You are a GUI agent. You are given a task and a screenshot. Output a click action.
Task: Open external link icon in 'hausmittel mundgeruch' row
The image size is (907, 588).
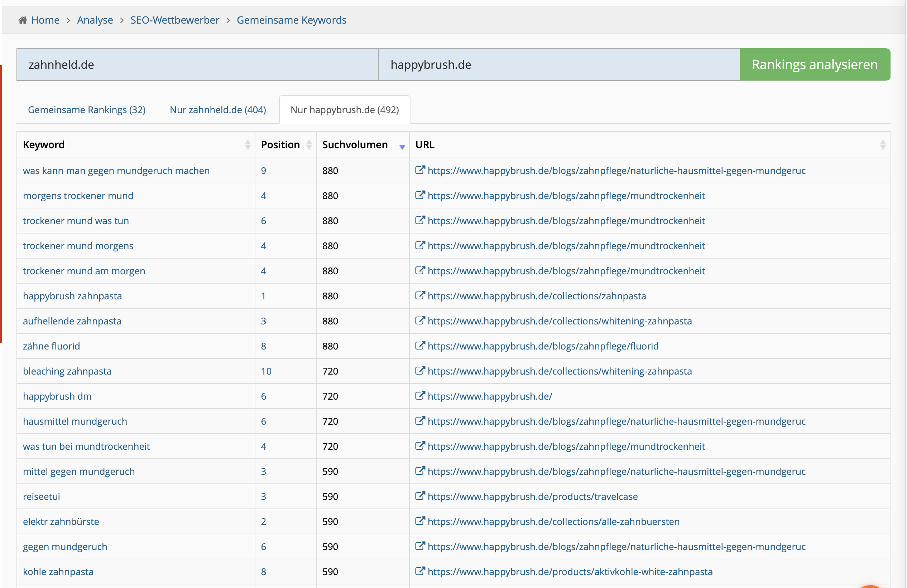pyautogui.click(x=420, y=421)
